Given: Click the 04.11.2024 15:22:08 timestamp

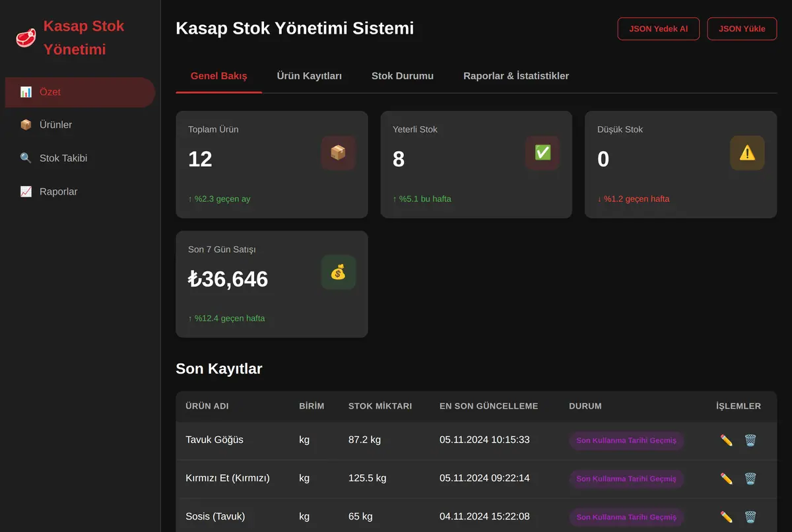Looking at the screenshot, I should click(x=484, y=517).
